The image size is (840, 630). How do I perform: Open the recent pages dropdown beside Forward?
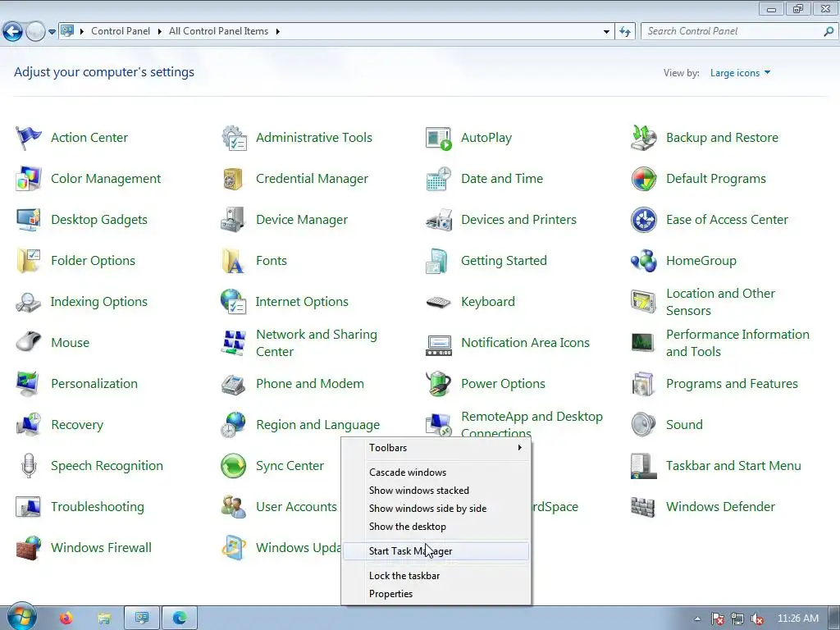coord(52,32)
